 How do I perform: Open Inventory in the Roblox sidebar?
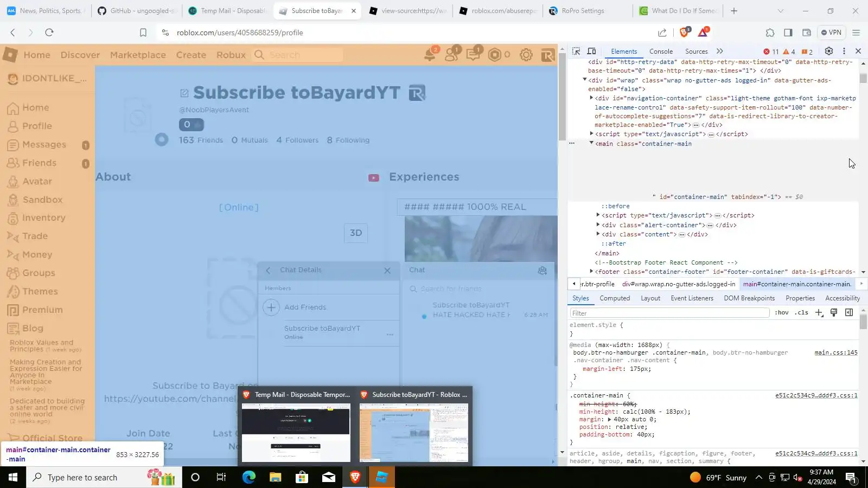pyautogui.click(x=44, y=218)
